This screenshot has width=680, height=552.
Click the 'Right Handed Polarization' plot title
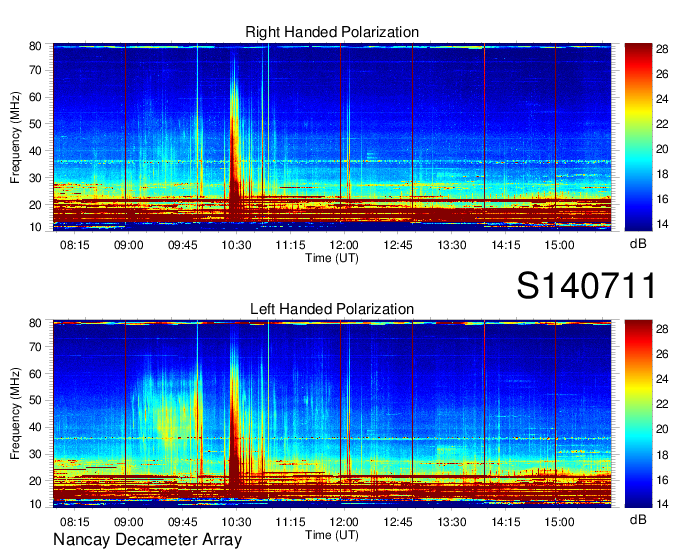coord(332,32)
